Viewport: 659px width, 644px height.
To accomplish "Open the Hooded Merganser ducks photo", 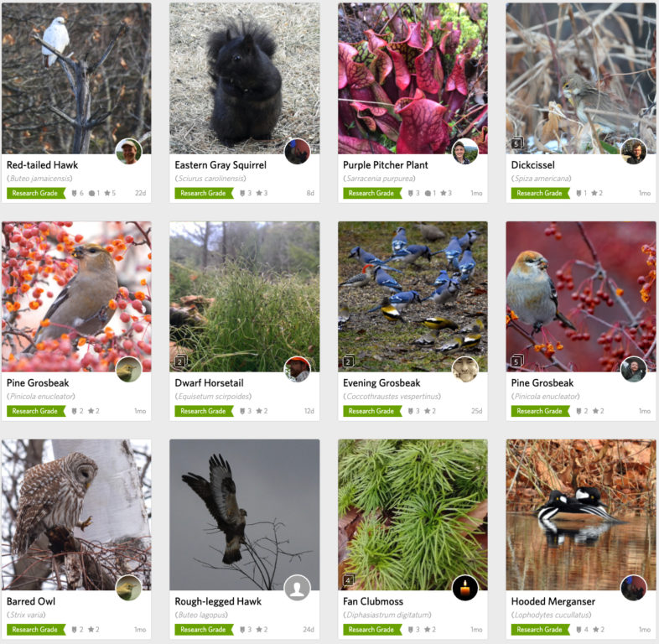I will (581, 515).
